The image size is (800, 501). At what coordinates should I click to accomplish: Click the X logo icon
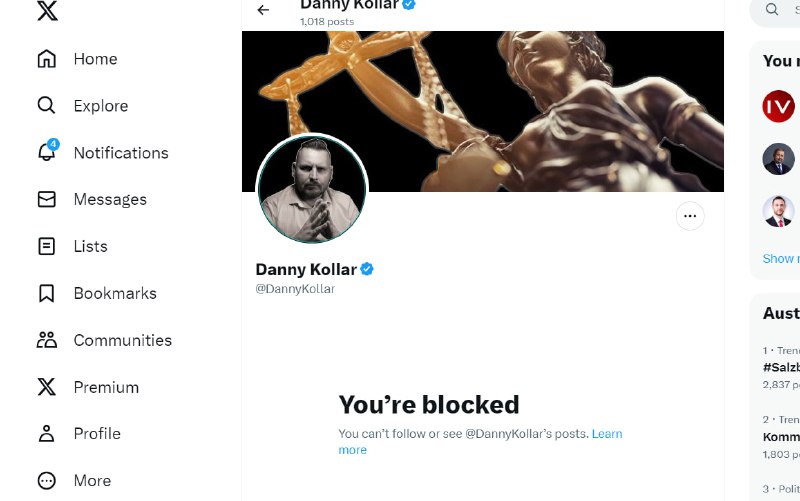tap(47, 11)
